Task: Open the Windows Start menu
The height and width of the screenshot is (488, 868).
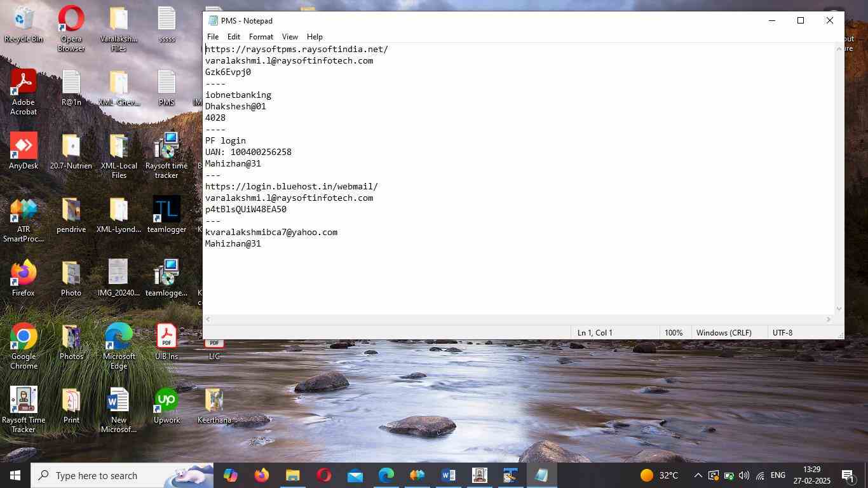Action: (x=15, y=475)
